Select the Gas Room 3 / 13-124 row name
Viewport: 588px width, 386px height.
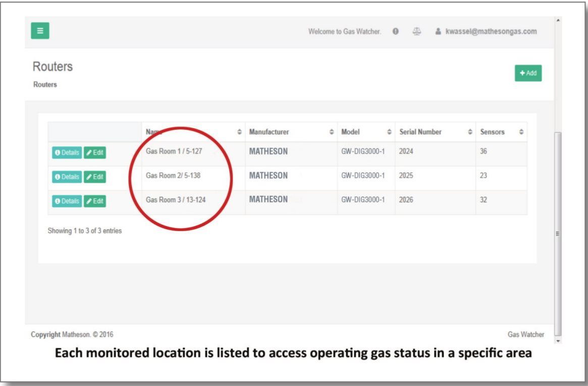(176, 200)
